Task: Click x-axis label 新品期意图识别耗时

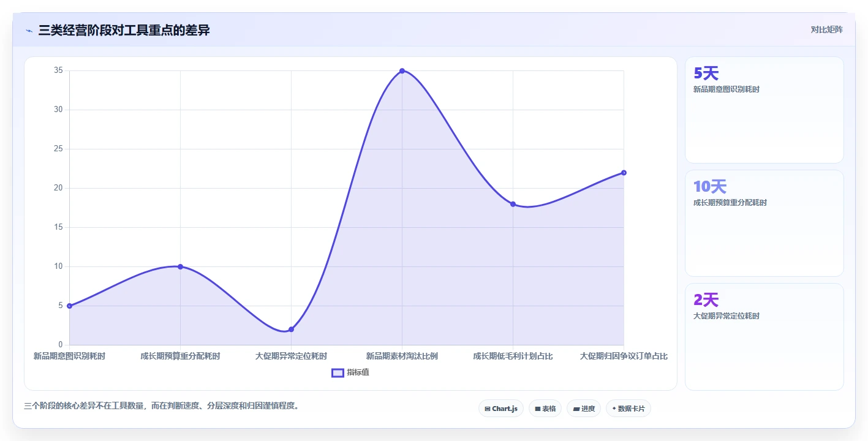Action: click(x=69, y=356)
